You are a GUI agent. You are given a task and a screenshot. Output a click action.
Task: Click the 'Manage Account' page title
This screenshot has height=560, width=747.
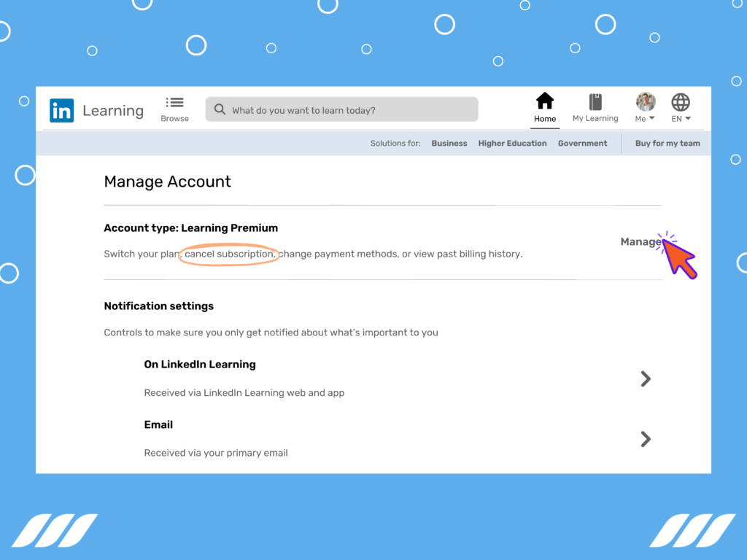coord(167,182)
